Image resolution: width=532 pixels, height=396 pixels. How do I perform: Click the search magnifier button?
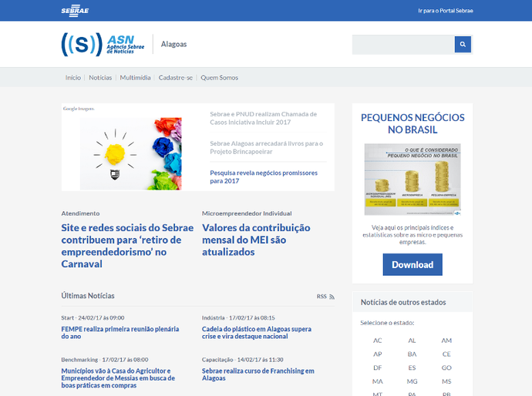(x=463, y=45)
